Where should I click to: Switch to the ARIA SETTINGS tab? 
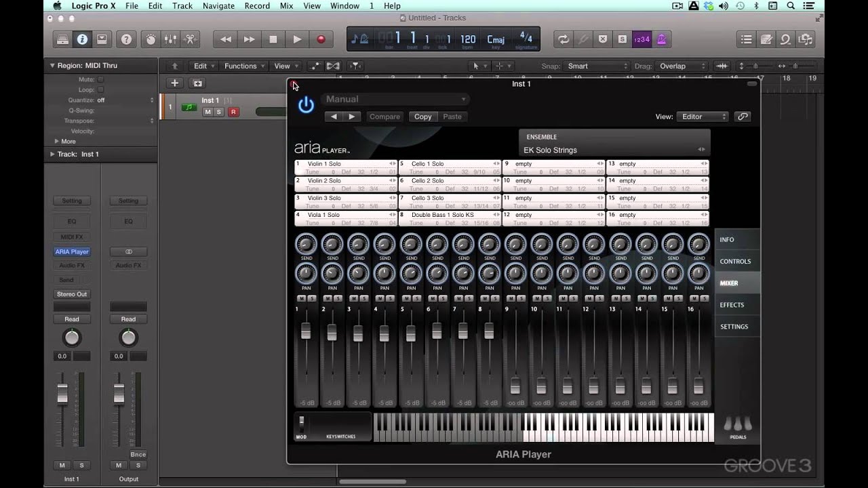737,326
